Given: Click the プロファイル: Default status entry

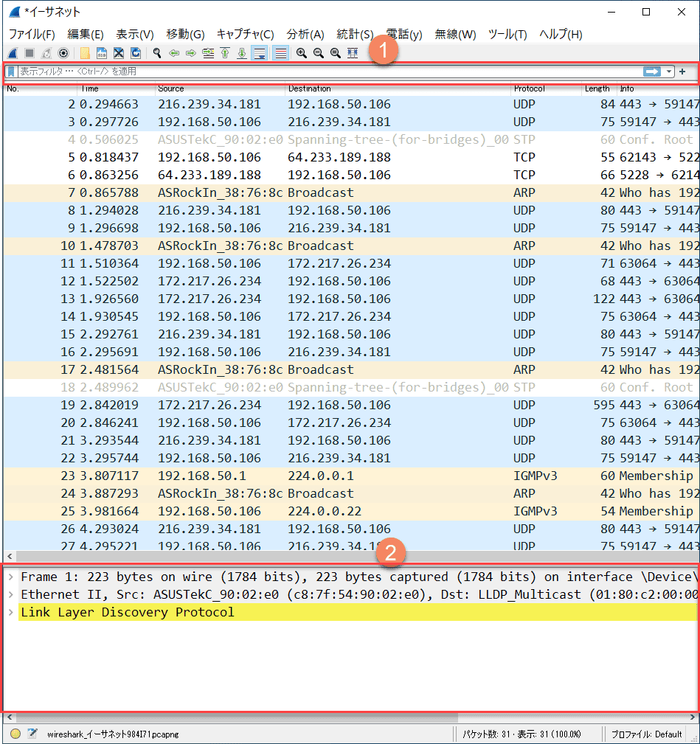Looking at the screenshot, I should pyautogui.click(x=646, y=734).
